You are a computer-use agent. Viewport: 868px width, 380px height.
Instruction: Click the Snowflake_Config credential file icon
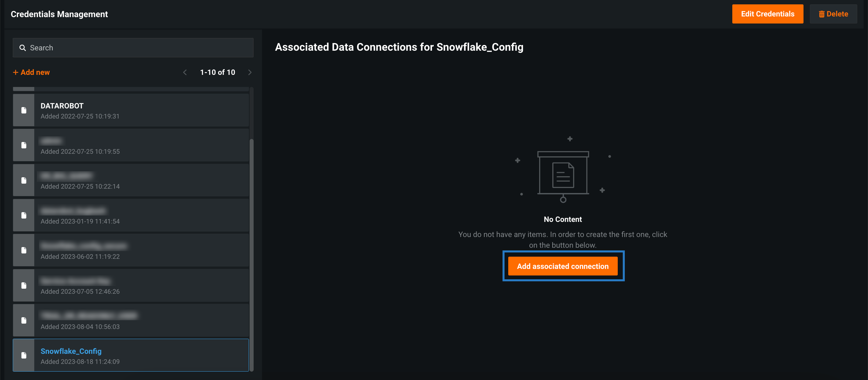24,355
